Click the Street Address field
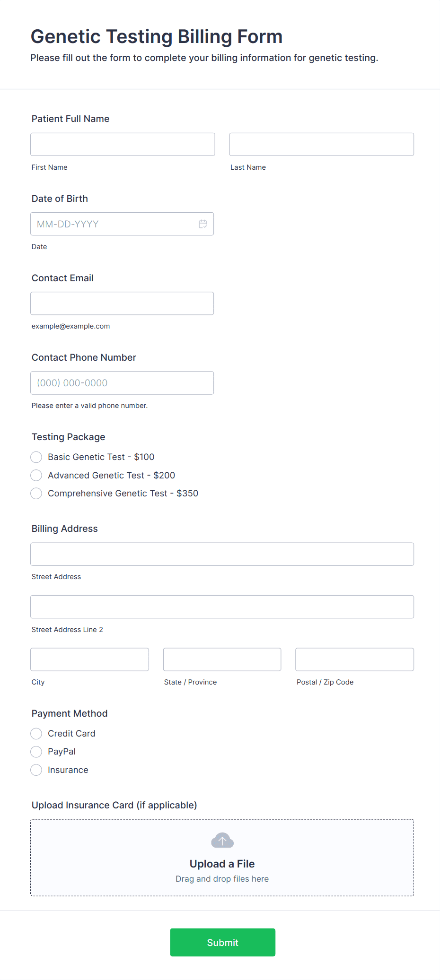Screen dimensions: 440x980 coord(222,554)
